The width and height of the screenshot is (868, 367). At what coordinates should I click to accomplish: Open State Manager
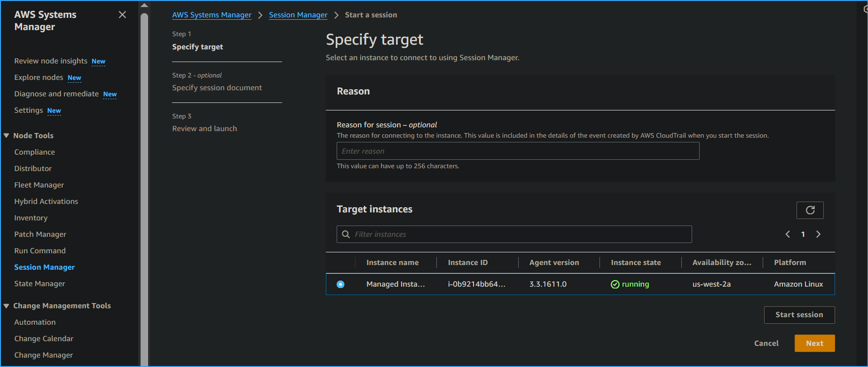(39, 284)
